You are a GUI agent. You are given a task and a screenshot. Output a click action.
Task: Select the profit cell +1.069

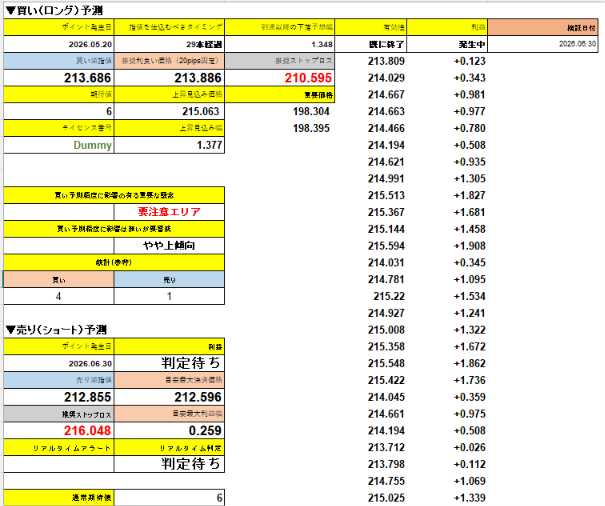(x=470, y=481)
